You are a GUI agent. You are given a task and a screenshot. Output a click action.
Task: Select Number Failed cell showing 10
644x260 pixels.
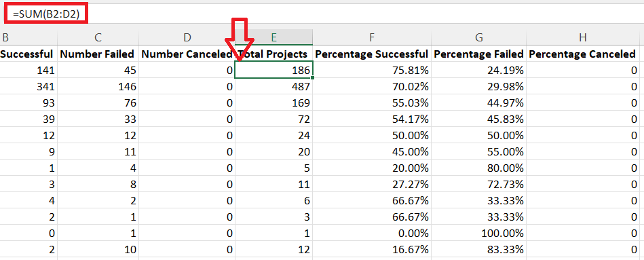(x=98, y=249)
